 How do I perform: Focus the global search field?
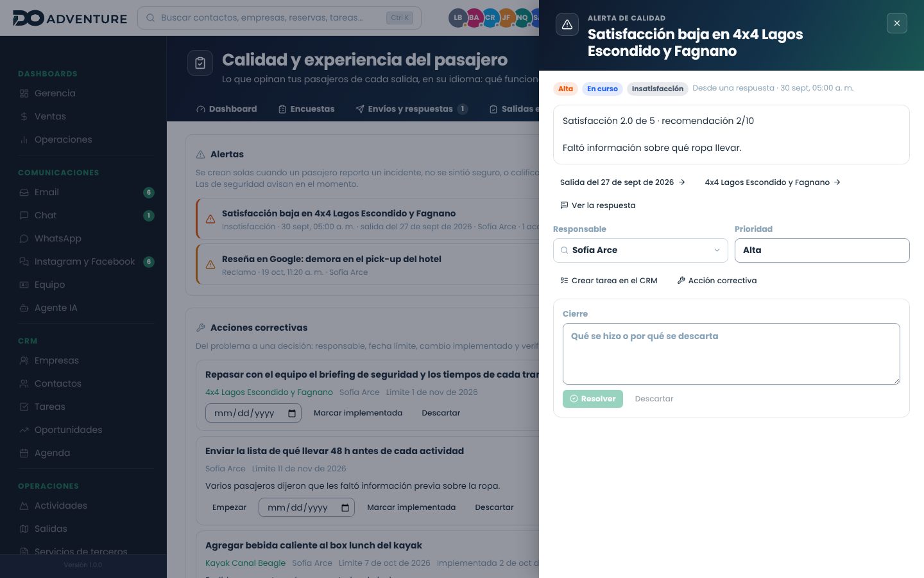(279, 18)
